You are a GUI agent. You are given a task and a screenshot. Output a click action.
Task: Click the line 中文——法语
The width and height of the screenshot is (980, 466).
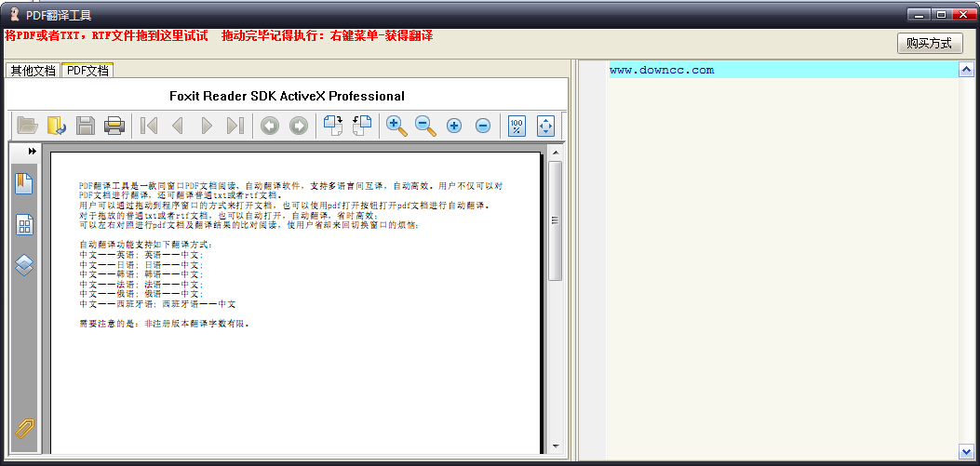click(x=141, y=285)
